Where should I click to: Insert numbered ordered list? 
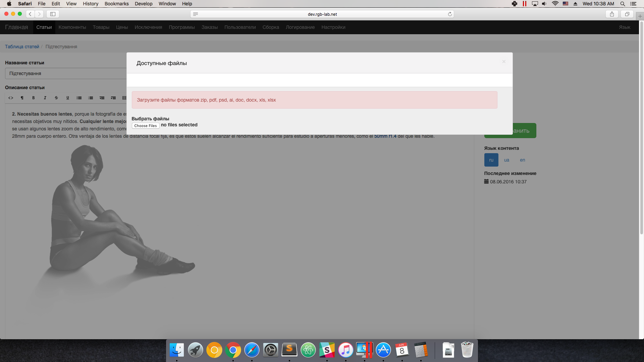[91, 98]
